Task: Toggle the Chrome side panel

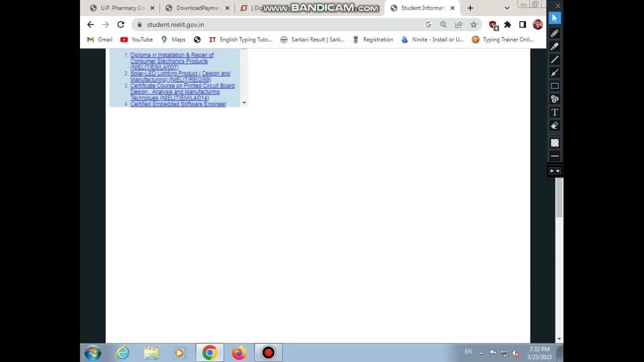Action: coord(523,25)
